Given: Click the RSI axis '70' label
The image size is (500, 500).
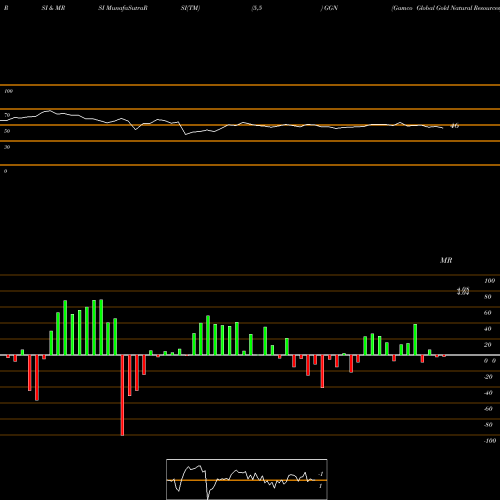Looking at the screenshot, I should 7,115.
